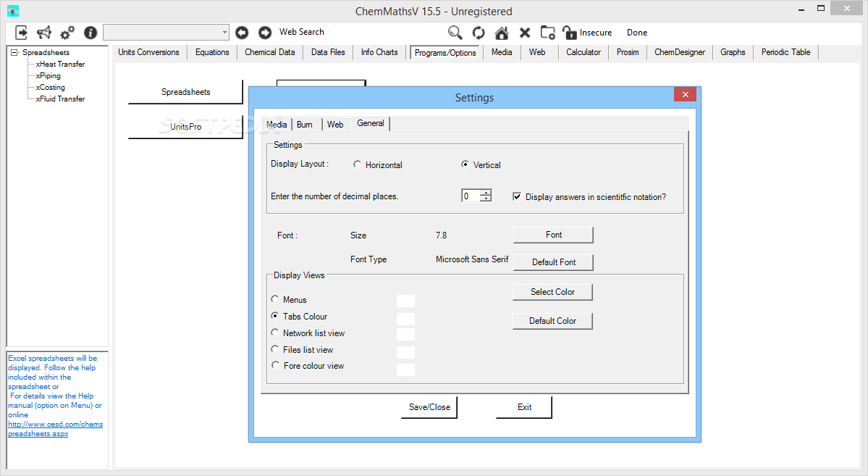Open the Info Charts tab

pyautogui.click(x=380, y=52)
